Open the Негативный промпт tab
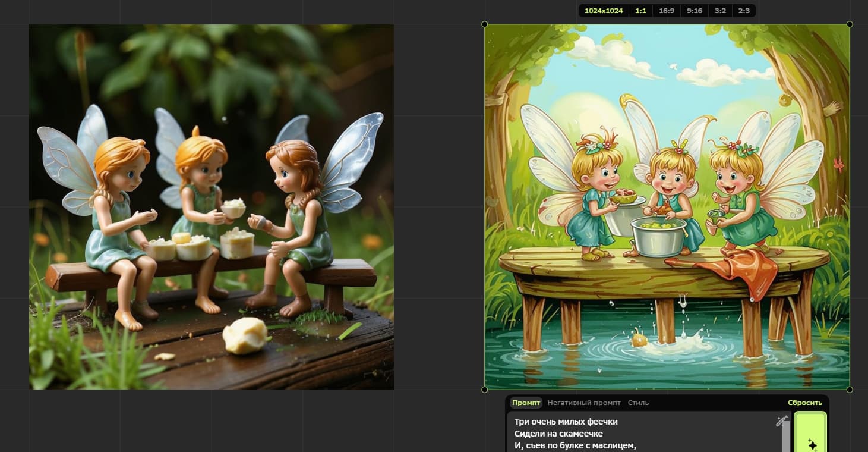This screenshot has height=452, width=868. (583, 403)
